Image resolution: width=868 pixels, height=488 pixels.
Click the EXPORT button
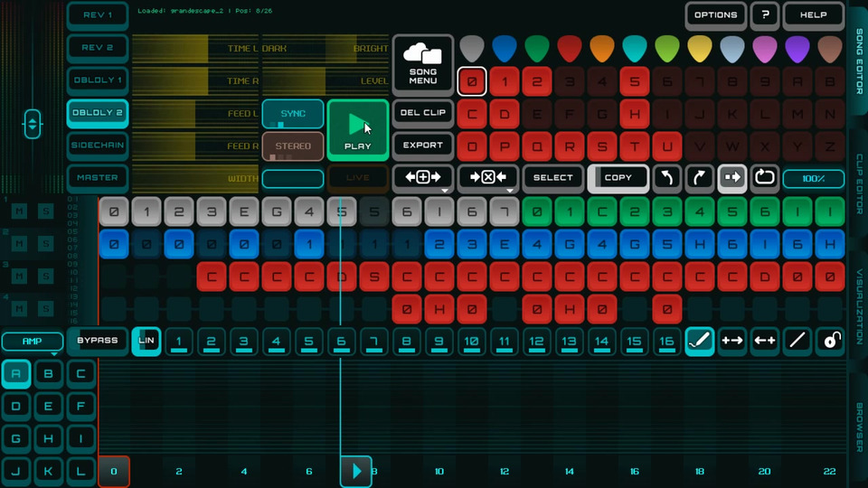click(423, 145)
